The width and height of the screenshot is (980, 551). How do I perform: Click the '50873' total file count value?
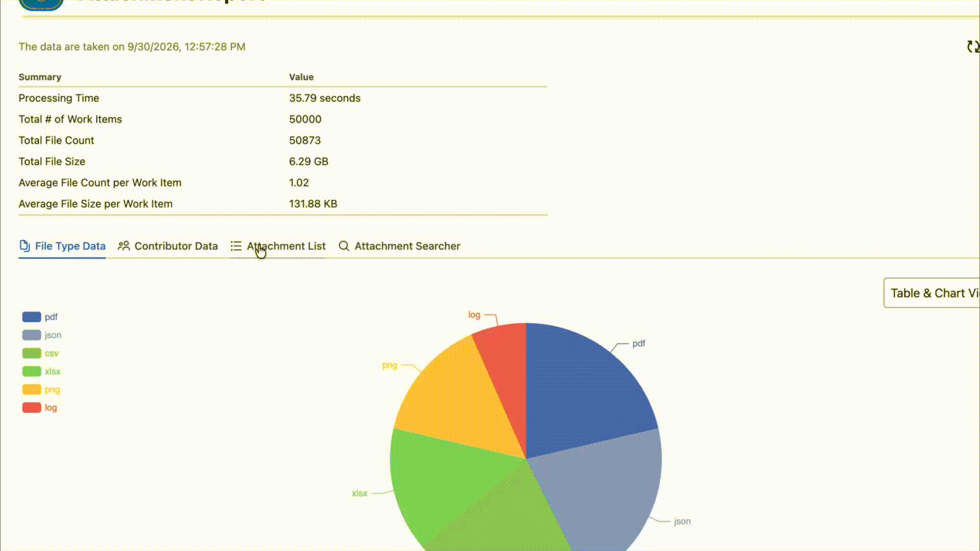pos(305,140)
